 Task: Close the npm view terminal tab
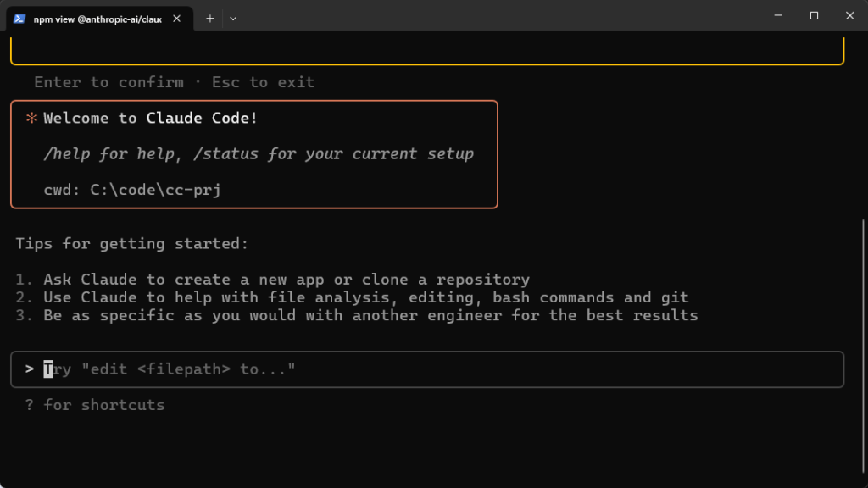point(176,19)
